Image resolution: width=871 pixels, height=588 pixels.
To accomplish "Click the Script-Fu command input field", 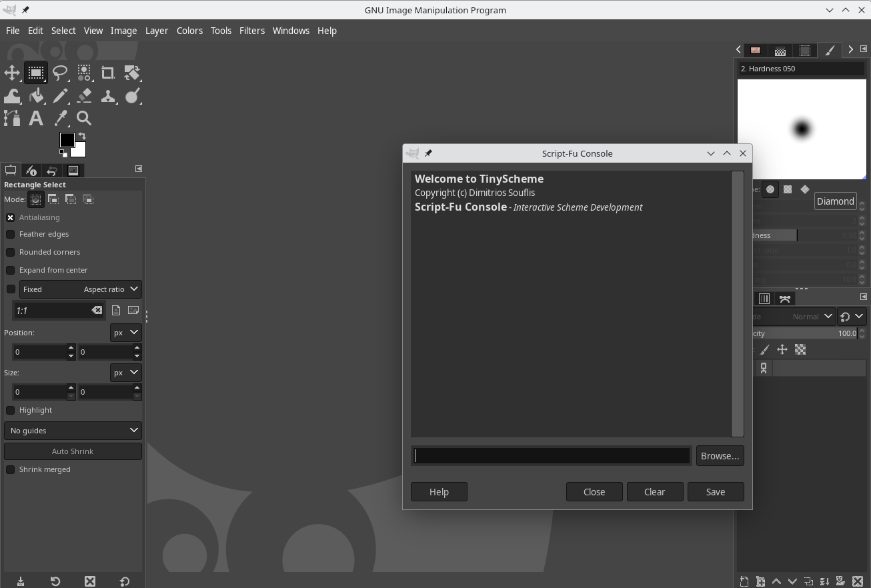I will (552, 456).
